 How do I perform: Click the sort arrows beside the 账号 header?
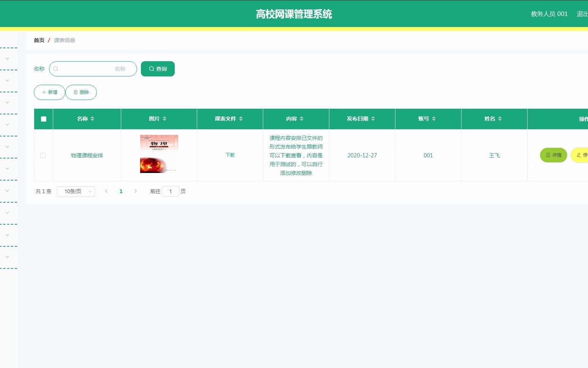point(434,119)
